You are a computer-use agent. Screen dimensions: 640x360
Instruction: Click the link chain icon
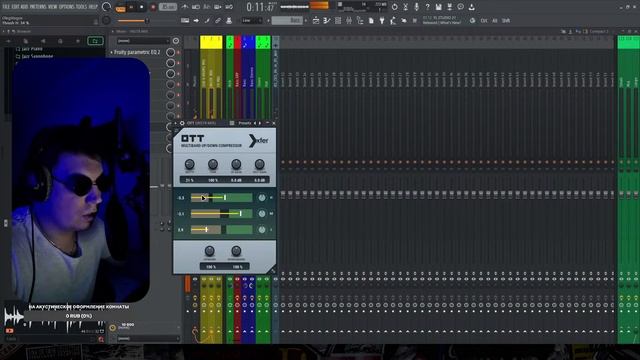[218, 20]
